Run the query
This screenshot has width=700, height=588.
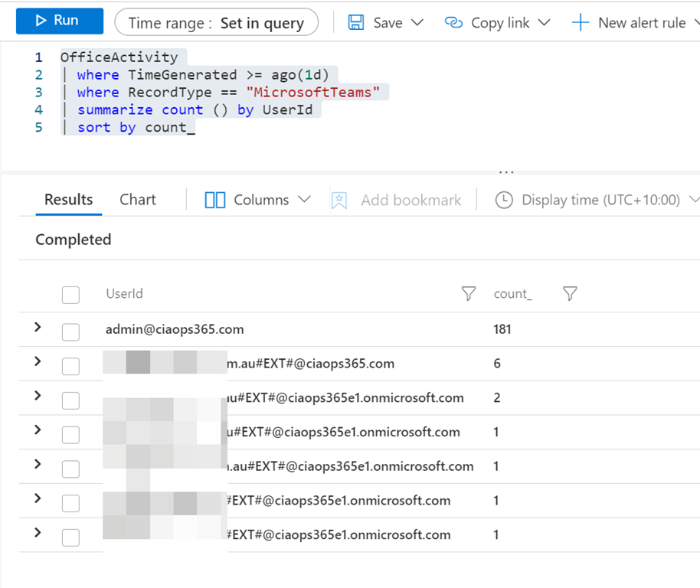pyautogui.click(x=59, y=21)
